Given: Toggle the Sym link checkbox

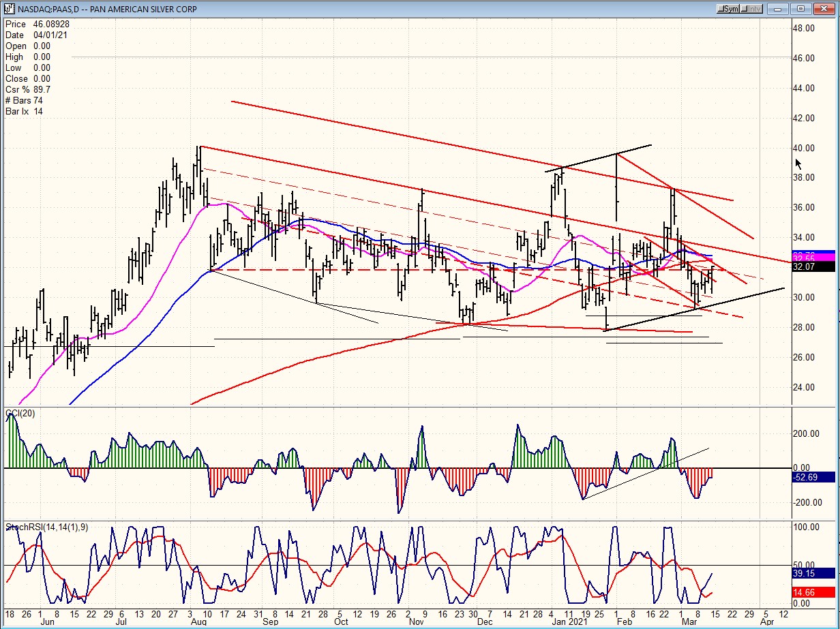Looking at the screenshot, I should click(x=723, y=9).
